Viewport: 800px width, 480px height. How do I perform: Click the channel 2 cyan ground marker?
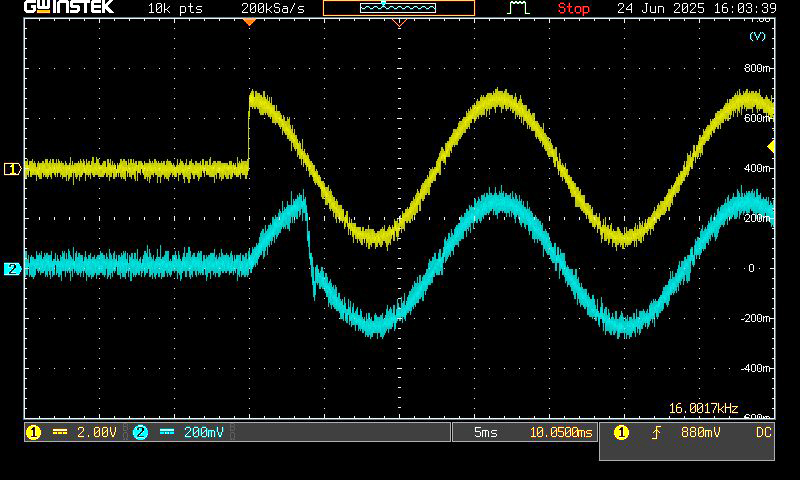pyautogui.click(x=12, y=269)
